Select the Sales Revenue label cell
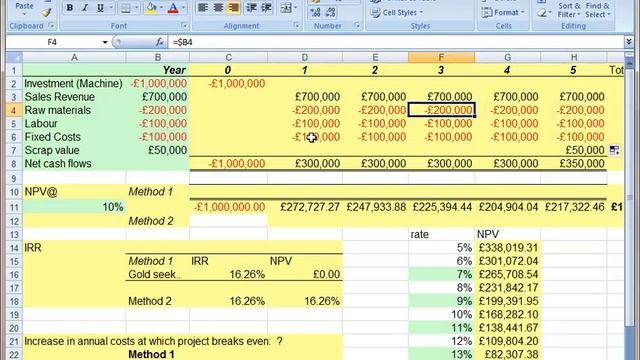 point(74,97)
